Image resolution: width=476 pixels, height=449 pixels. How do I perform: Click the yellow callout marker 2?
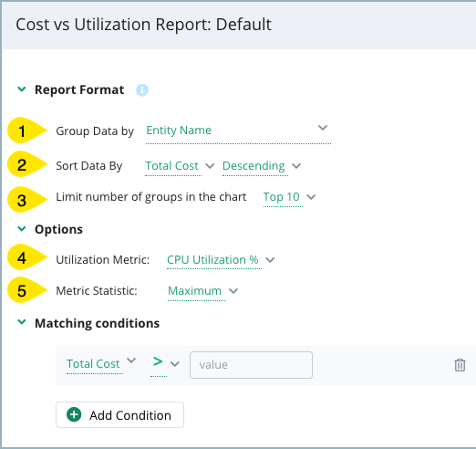(26, 164)
